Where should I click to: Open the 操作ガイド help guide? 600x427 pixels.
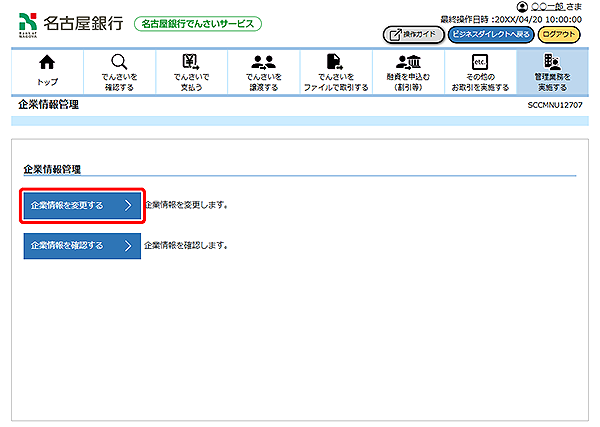pos(412,34)
